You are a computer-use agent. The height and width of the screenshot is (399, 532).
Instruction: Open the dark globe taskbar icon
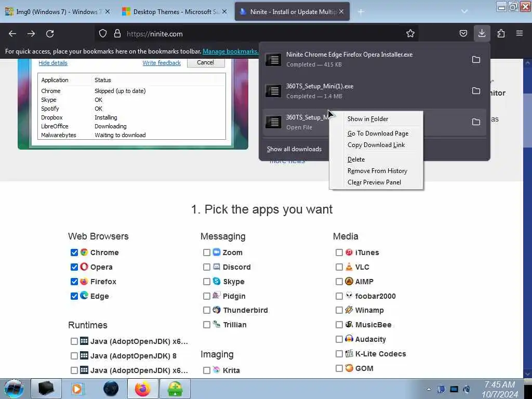click(111, 389)
